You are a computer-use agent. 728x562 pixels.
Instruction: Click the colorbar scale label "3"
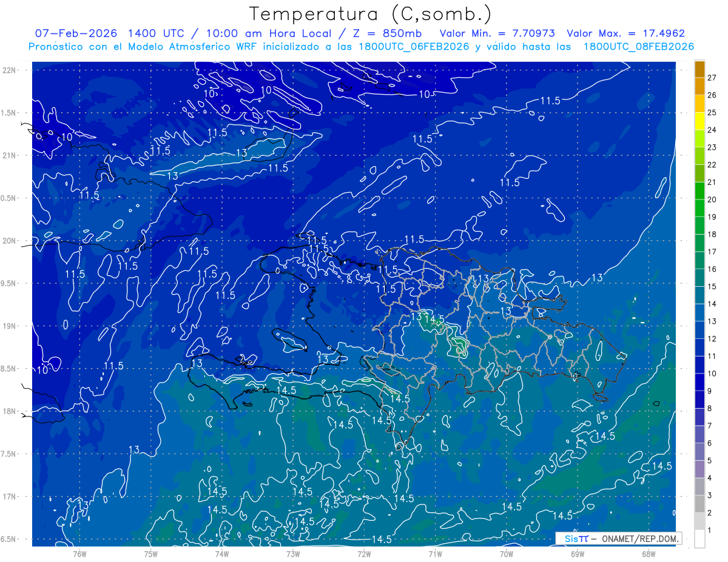pyautogui.click(x=710, y=495)
